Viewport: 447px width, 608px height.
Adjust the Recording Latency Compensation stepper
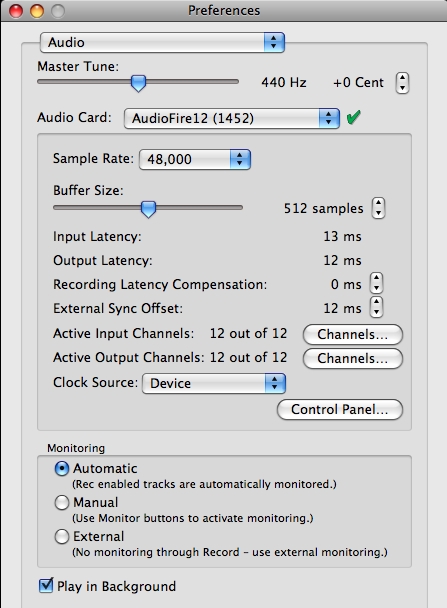[376, 283]
